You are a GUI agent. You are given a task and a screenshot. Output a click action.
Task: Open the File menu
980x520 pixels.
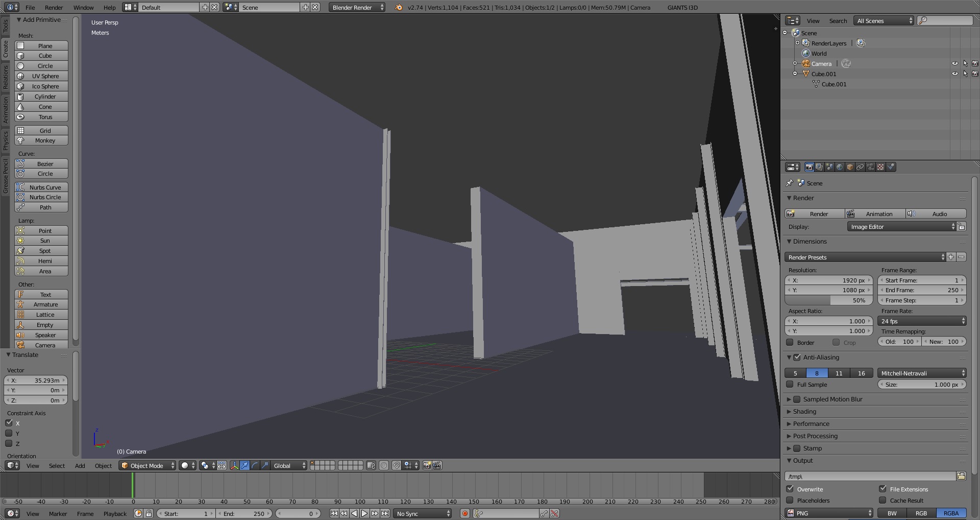(x=30, y=7)
